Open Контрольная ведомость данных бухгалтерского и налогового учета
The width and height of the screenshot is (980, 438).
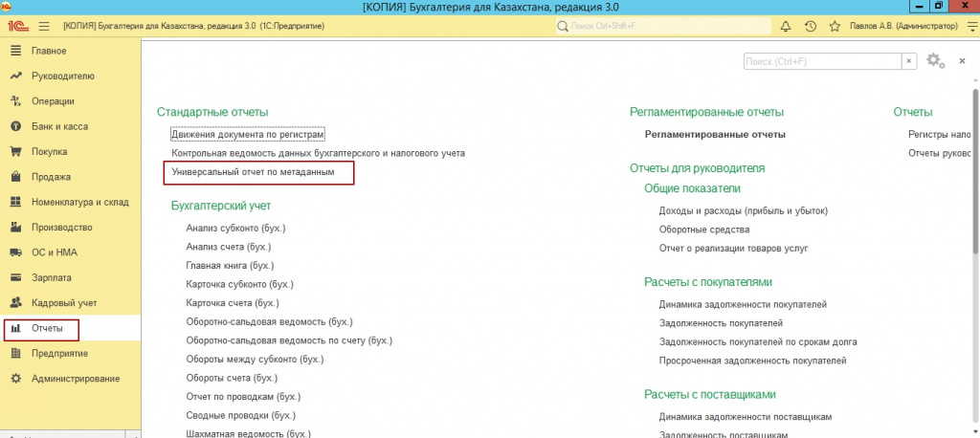(x=318, y=153)
